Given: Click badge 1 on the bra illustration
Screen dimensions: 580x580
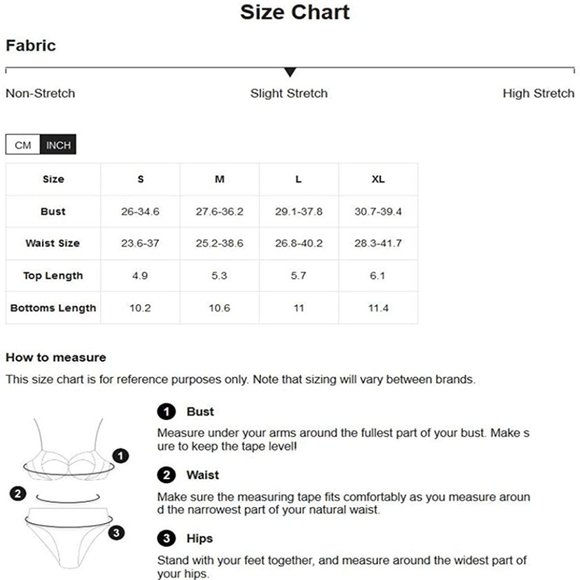Looking at the screenshot, I should coord(120,456).
